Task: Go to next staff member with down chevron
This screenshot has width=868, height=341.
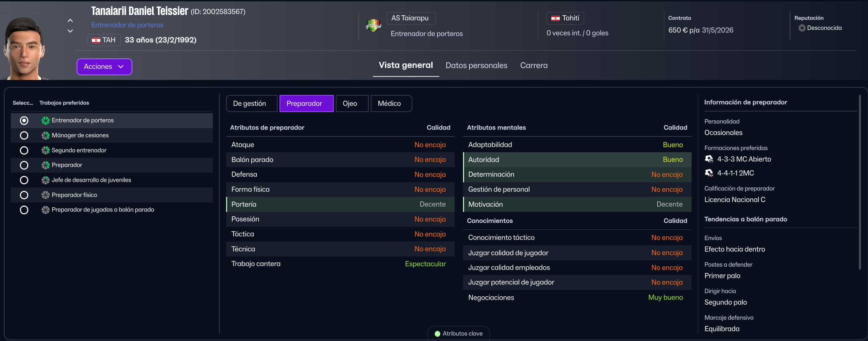Action: coord(70,31)
